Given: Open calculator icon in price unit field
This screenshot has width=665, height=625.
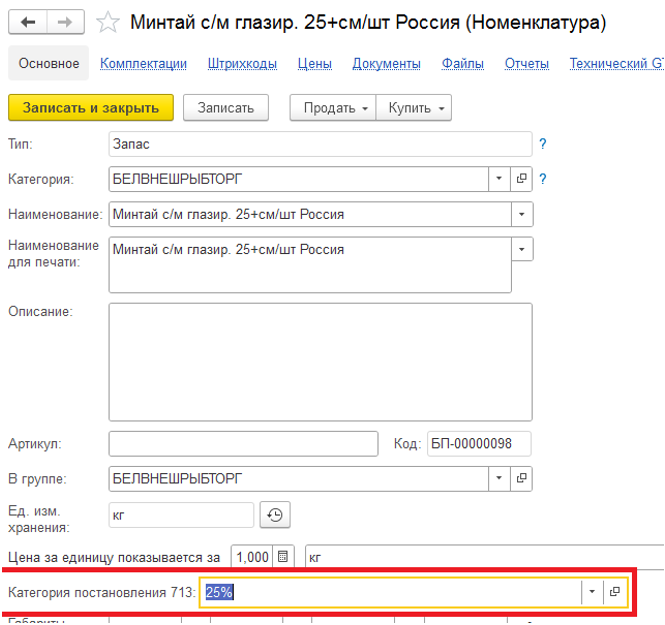Looking at the screenshot, I should (x=283, y=556).
